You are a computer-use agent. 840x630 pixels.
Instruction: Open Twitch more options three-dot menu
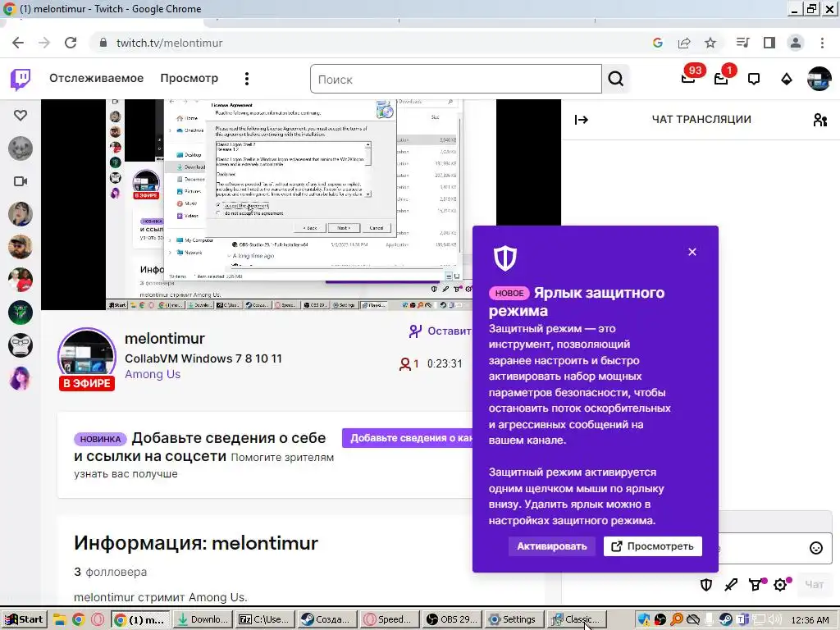pos(246,79)
